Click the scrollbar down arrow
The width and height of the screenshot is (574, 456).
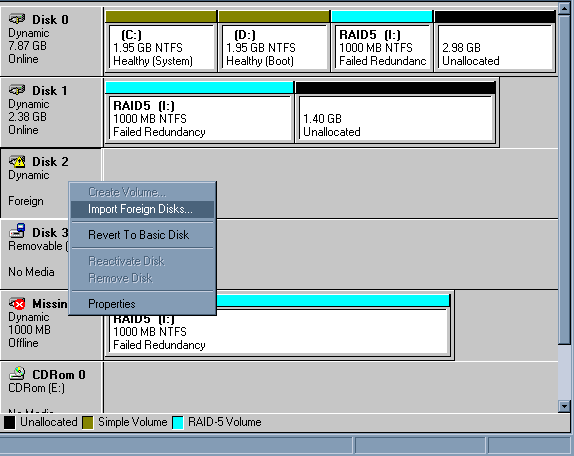[x=564, y=406]
